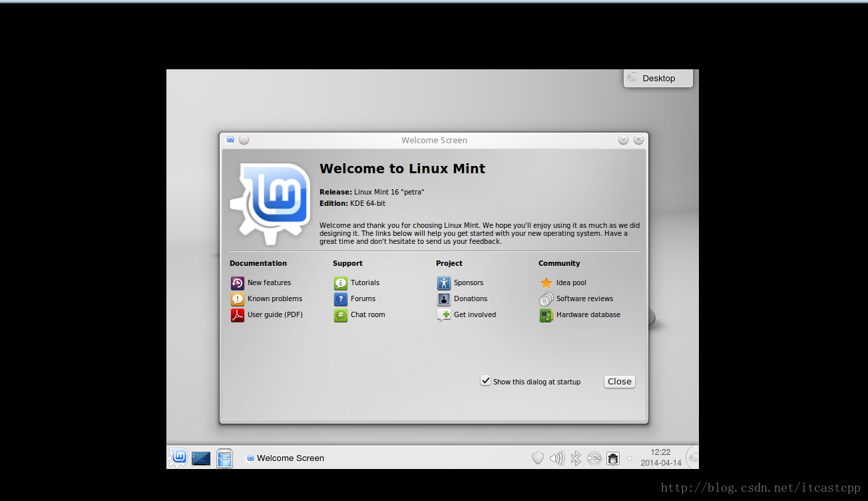Click the show desktop icon in the taskbar
The width and height of the screenshot is (868, 501).
coord(201,458)
